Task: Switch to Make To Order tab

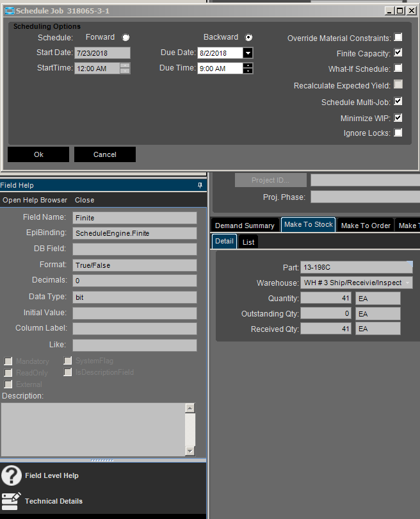Action: point(366,226)
